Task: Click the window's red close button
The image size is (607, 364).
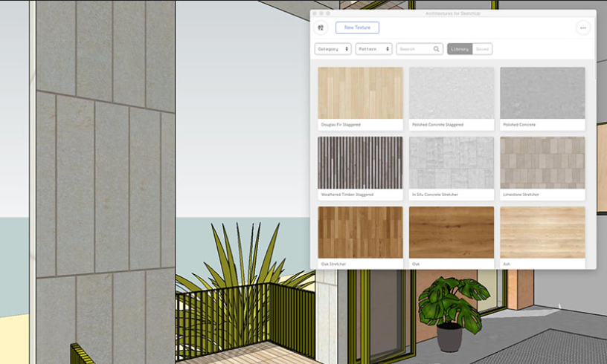Action: tap(315, 13)
